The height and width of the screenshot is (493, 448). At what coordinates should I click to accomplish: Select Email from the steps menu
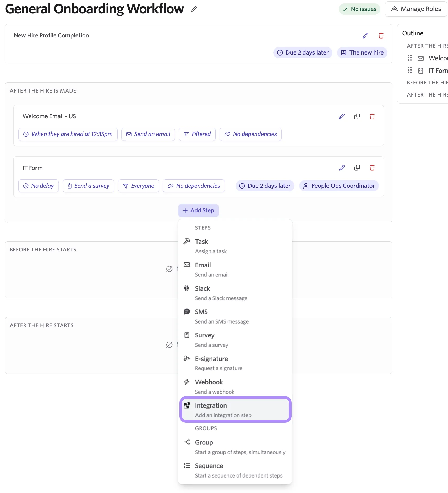(x=235, y=270)
